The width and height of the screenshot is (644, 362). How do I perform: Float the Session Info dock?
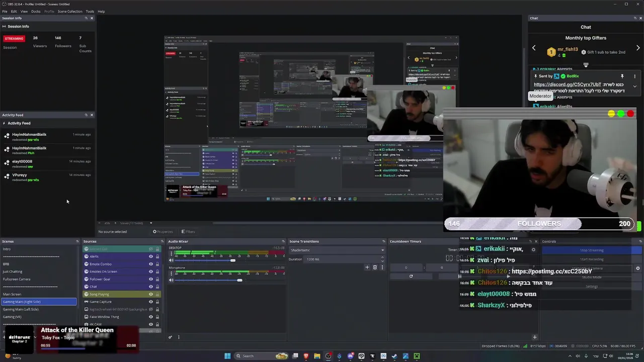[x=86, y=18]
